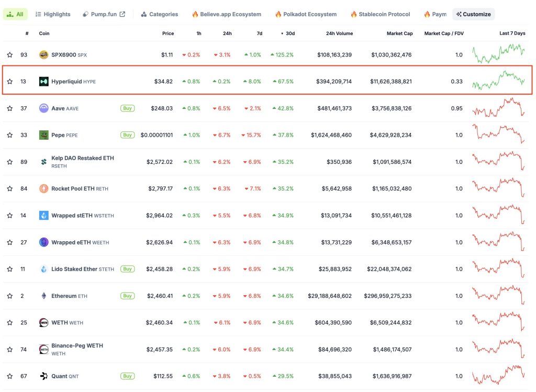536x392 pixels.
Task: Star the Binance-Peg WETH row
Action: (9, 349)
